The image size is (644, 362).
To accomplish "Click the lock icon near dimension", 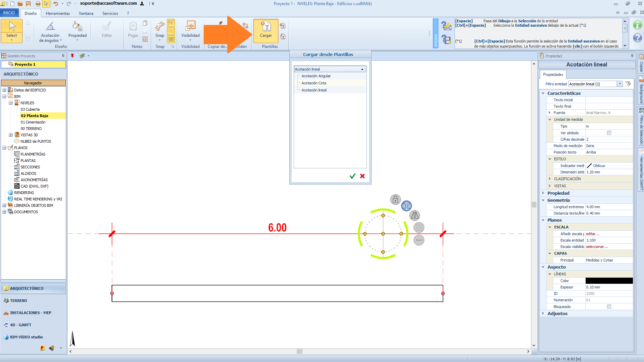I will click(x=395, y=199).
